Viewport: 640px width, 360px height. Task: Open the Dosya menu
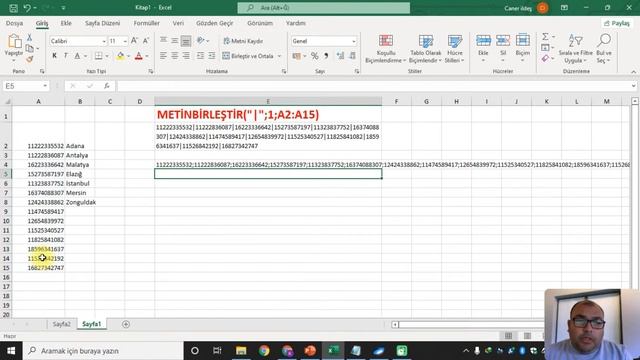(14, 23)
